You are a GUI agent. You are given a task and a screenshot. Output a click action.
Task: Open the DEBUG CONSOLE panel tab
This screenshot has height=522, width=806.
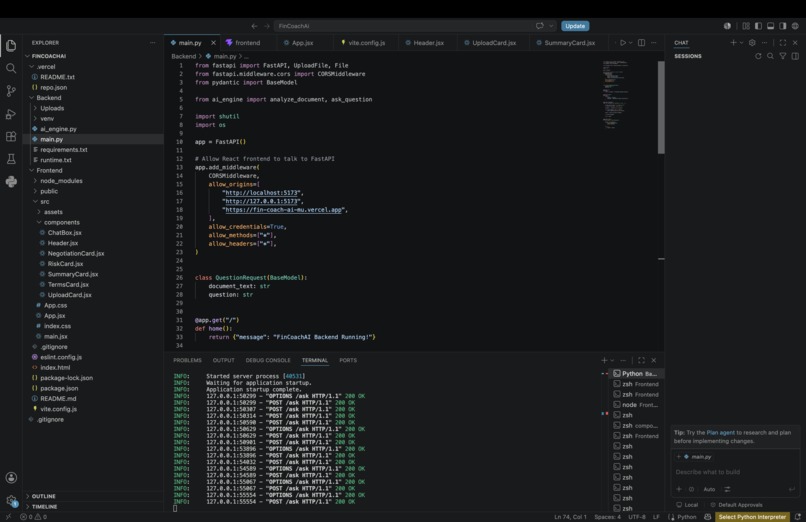point(268,360)
